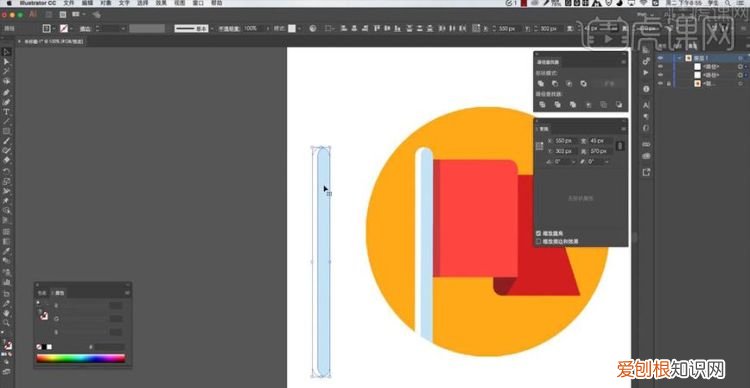Select the Direct Selection tool
Image resolution: width=750 pixels, height=388 pixels.
(x=7, y=62)
